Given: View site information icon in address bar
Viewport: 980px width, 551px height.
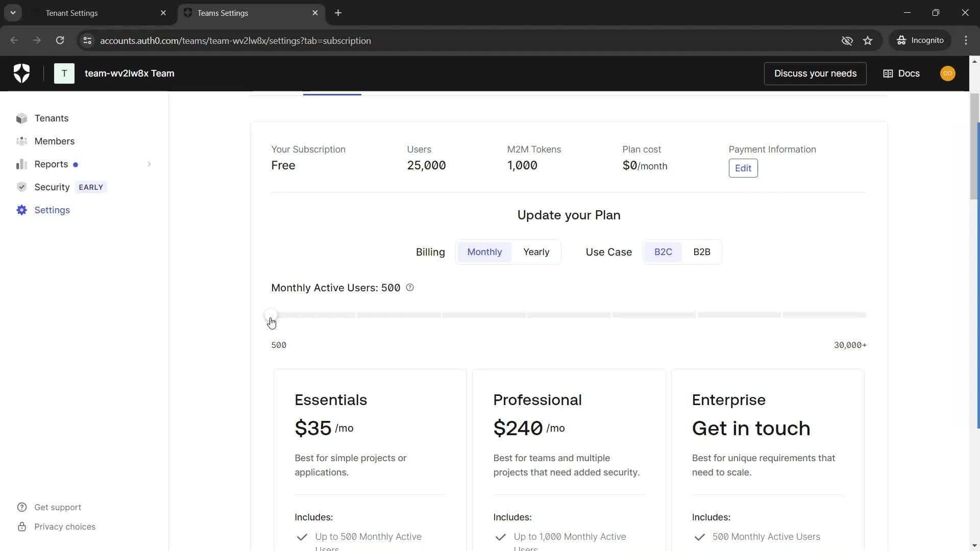Looking at the screenshot, I should pos(87,40).
